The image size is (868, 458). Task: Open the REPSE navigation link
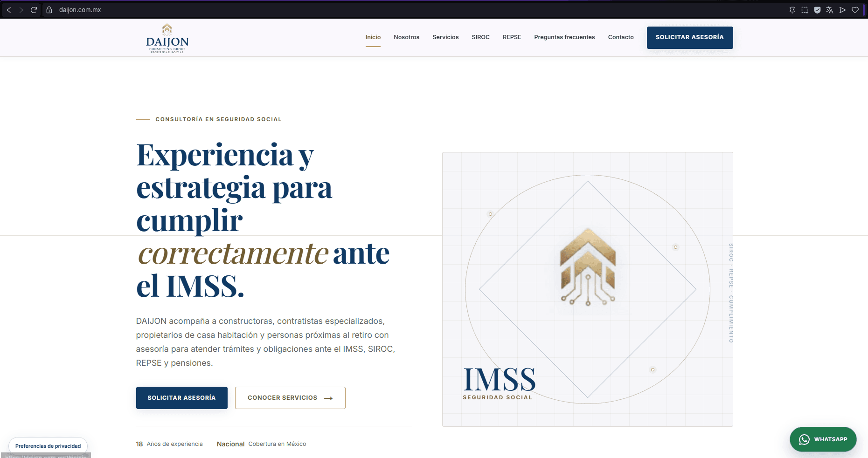pos(512,37)
